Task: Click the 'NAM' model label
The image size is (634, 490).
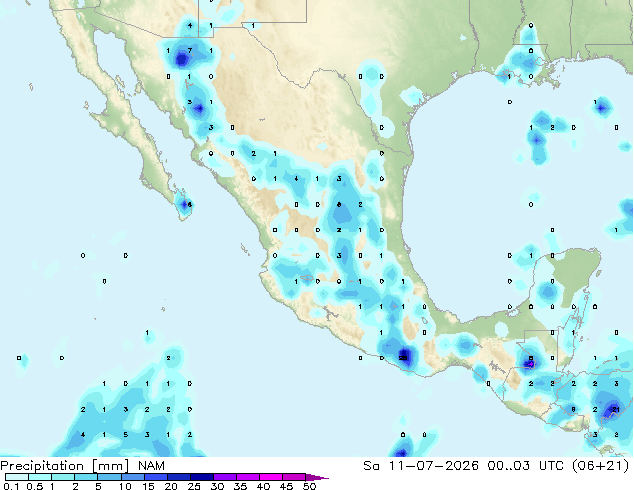Action: [151, 466]
